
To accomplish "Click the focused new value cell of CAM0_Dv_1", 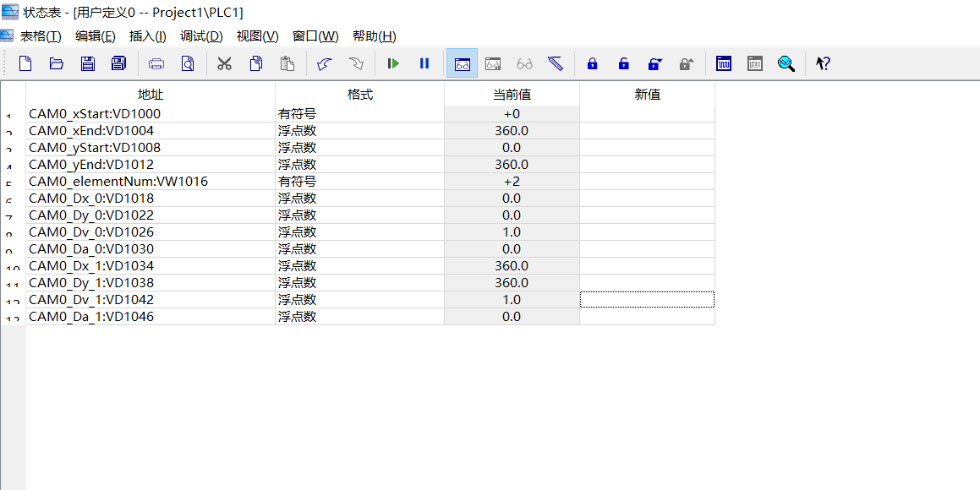I will pyautogui.click(x=647, y=299).
